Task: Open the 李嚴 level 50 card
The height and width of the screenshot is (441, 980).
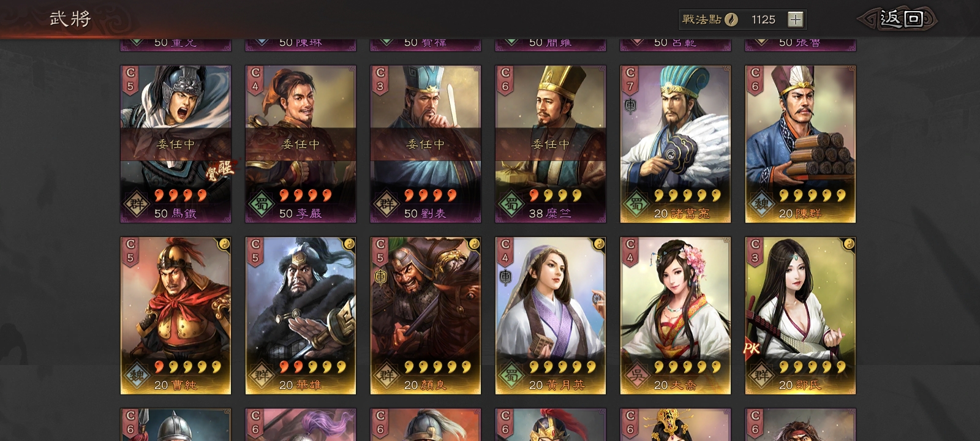Action: pyautogui.click(x=301, y=144)
